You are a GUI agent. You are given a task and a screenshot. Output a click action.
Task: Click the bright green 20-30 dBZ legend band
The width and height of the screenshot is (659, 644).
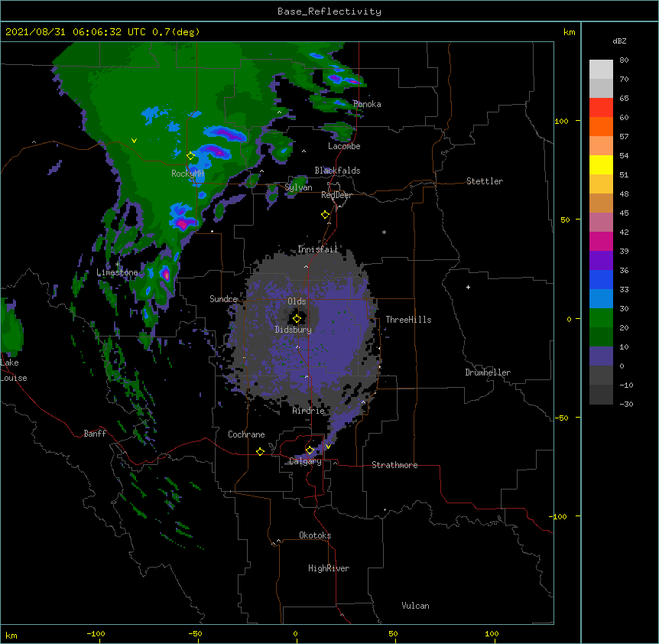click(x=601, y=318)
